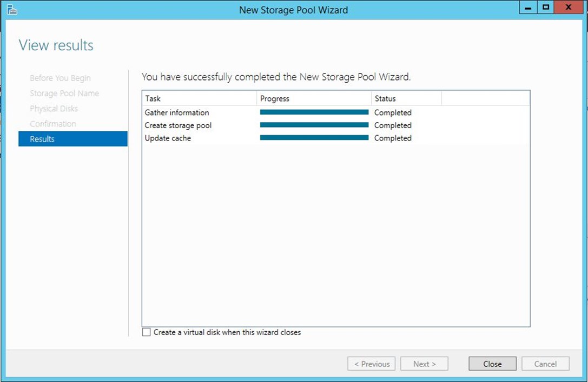Click the 'View results' heading
Viewport: 588px width, 382px height.
coord(56,45)
